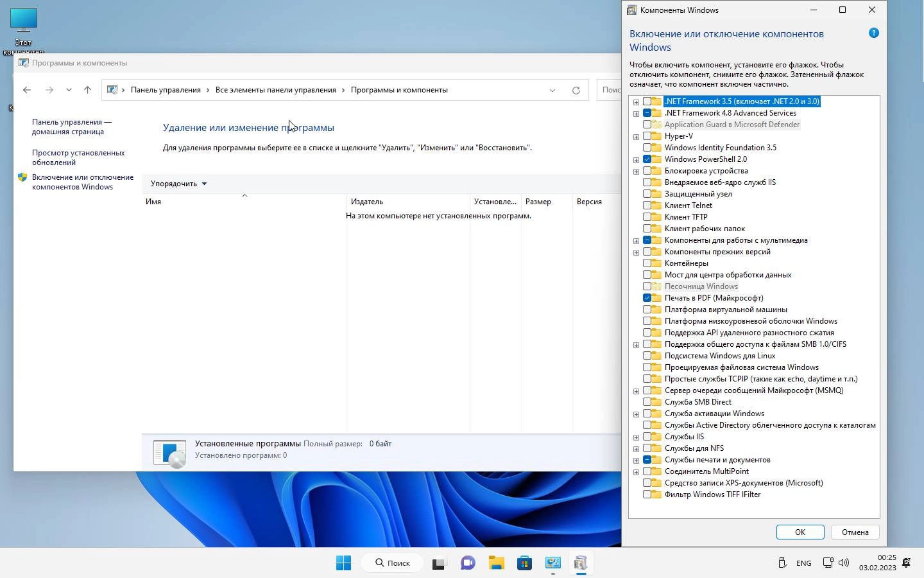The image size is (924, 578).
Task: Switch ENG input language indicator
Action: tap(804, 563)
